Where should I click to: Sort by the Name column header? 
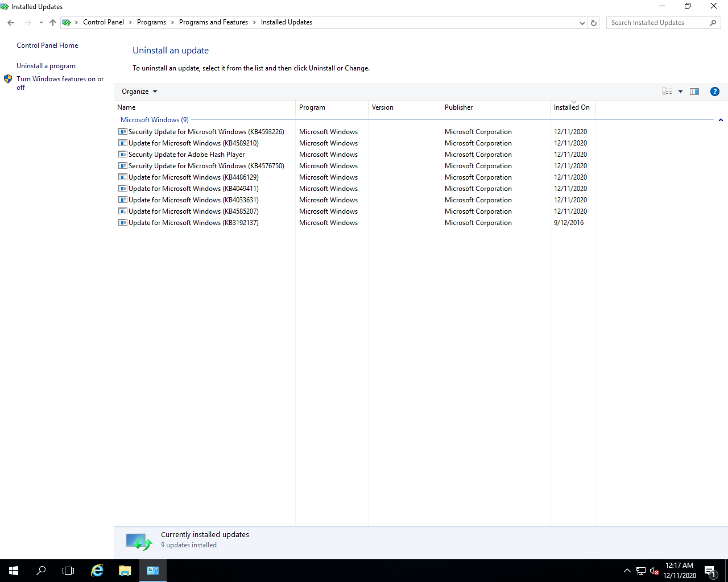(x=205, y=107)
